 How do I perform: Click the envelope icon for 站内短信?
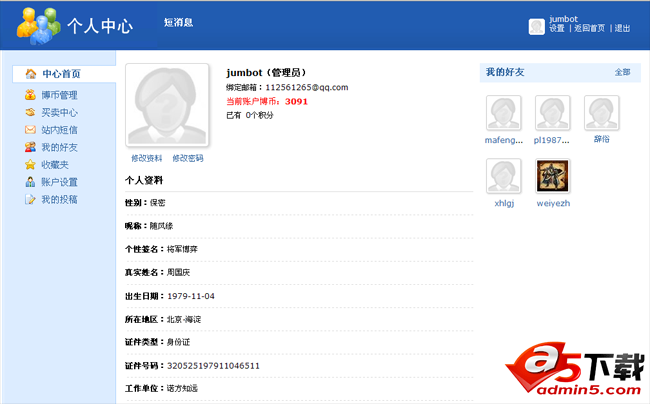tap(30, 130)
